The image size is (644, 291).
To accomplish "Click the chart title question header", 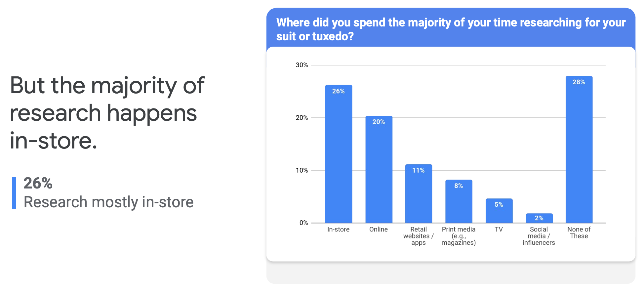I will [451, 29].
